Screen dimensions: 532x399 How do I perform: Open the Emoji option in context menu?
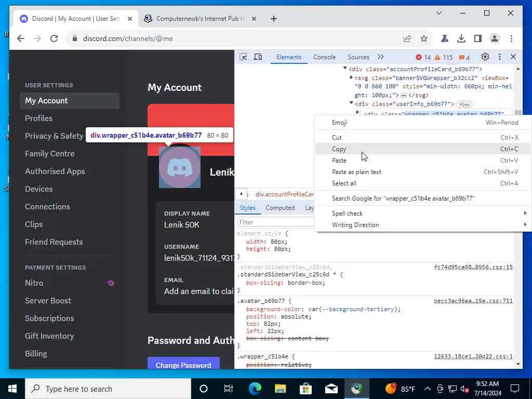coord(422,123)
